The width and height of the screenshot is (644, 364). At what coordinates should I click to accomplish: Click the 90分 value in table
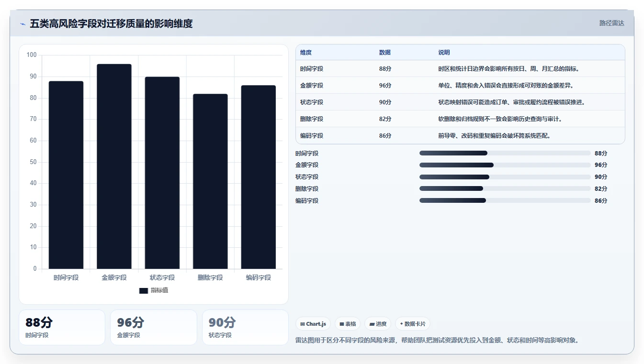[385, 102]
